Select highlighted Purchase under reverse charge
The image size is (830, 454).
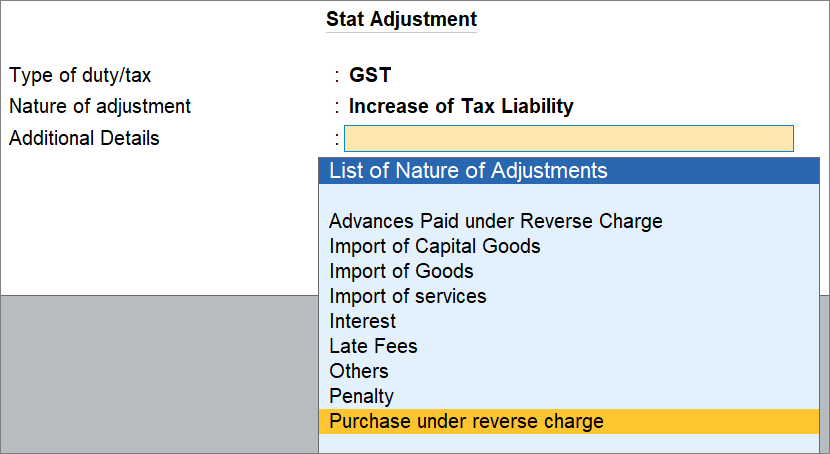466,421
